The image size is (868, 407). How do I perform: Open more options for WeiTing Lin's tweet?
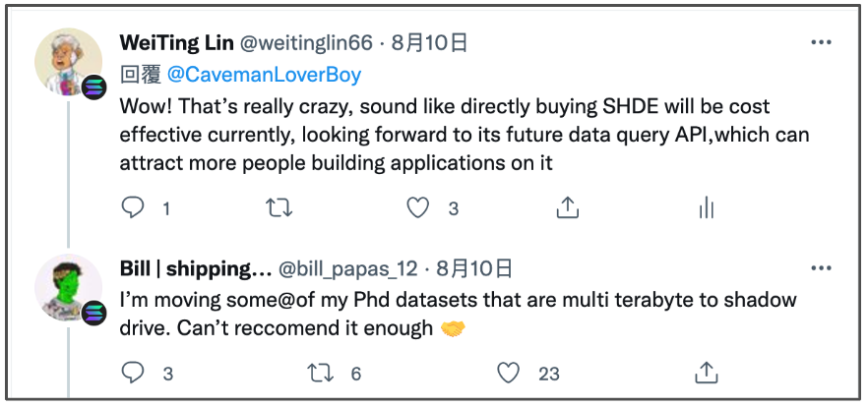coord(821,43)
